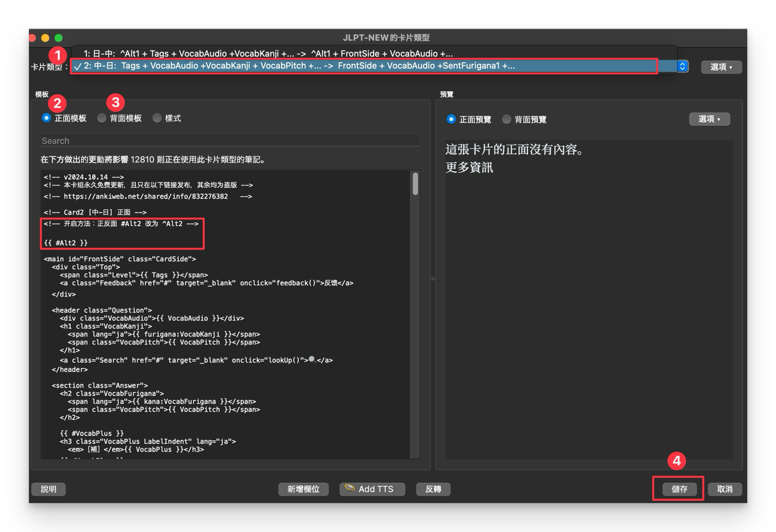Image resolution: width=776 pixels, height=532 pixels.
Task: Open the card type dropdown stepper arrows
Action: 682,66
